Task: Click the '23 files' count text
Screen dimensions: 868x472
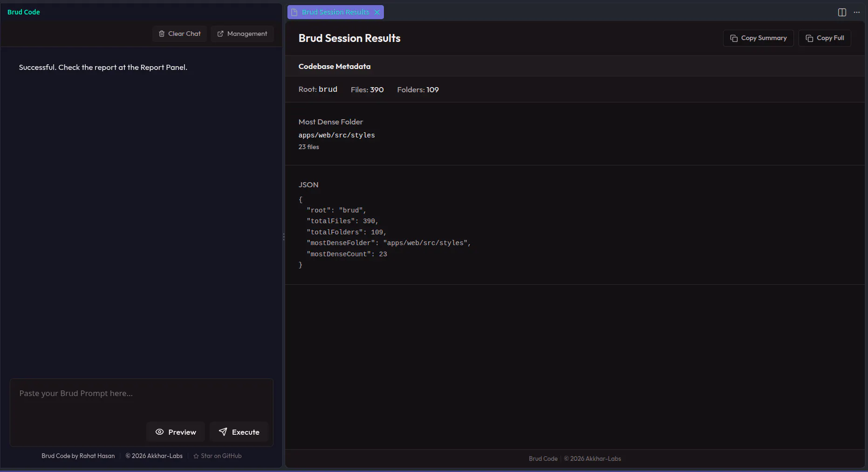Action: tap(309, 147)
